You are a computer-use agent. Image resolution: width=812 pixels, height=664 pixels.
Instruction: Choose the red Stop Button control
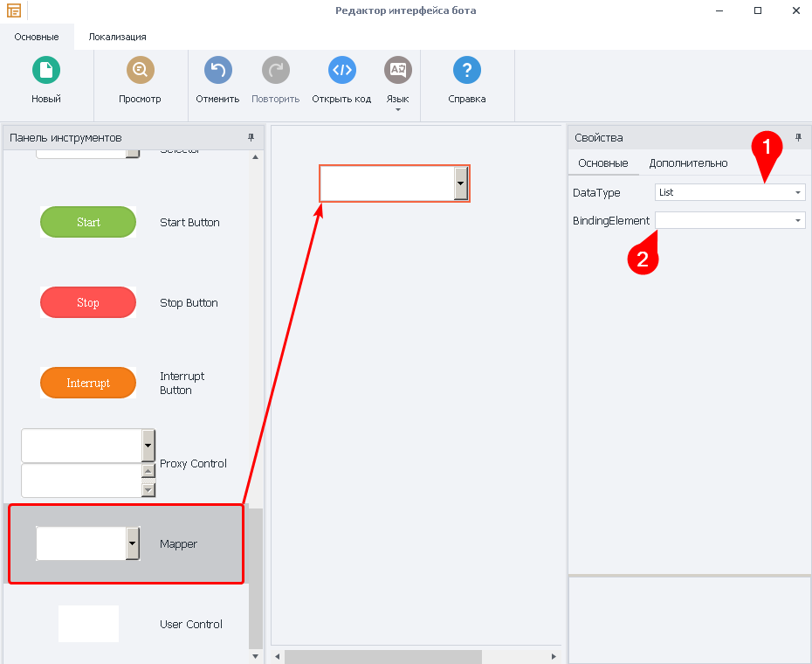point(88,302)
